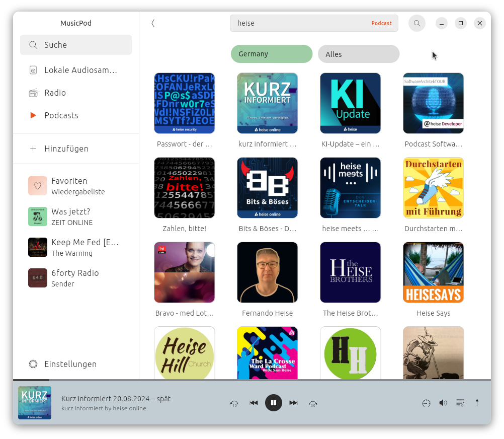
Task: Show the playback queue list
Action: point(460,403)
